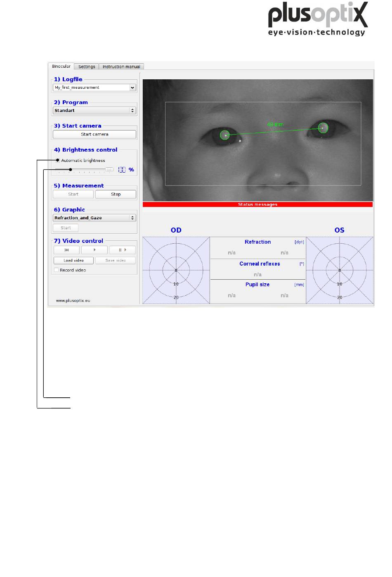Switch to the Settings tab
The width and height of the screenshot is (392, 577).
[x=87, y=66]
